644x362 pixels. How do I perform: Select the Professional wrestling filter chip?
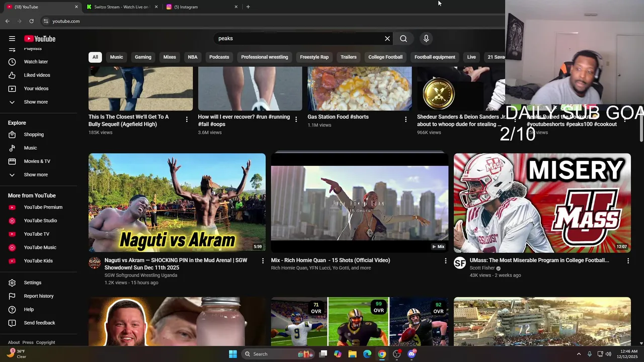[265, 57]
